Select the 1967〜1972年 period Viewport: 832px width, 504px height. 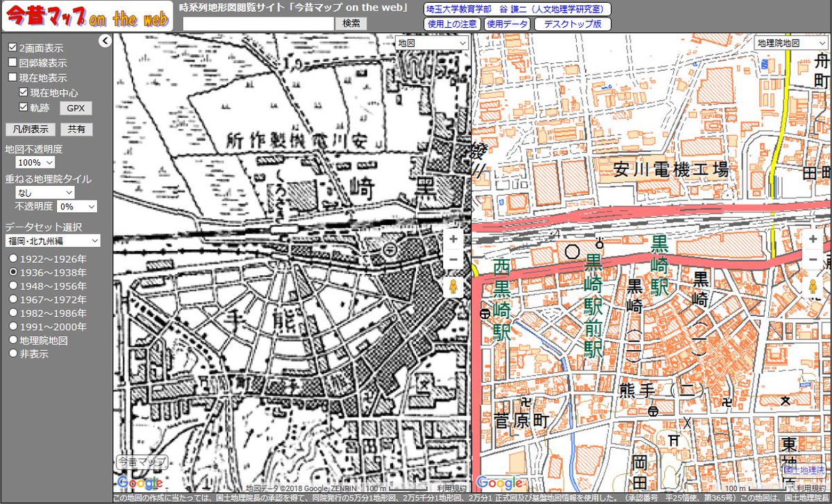coord(12,299)
